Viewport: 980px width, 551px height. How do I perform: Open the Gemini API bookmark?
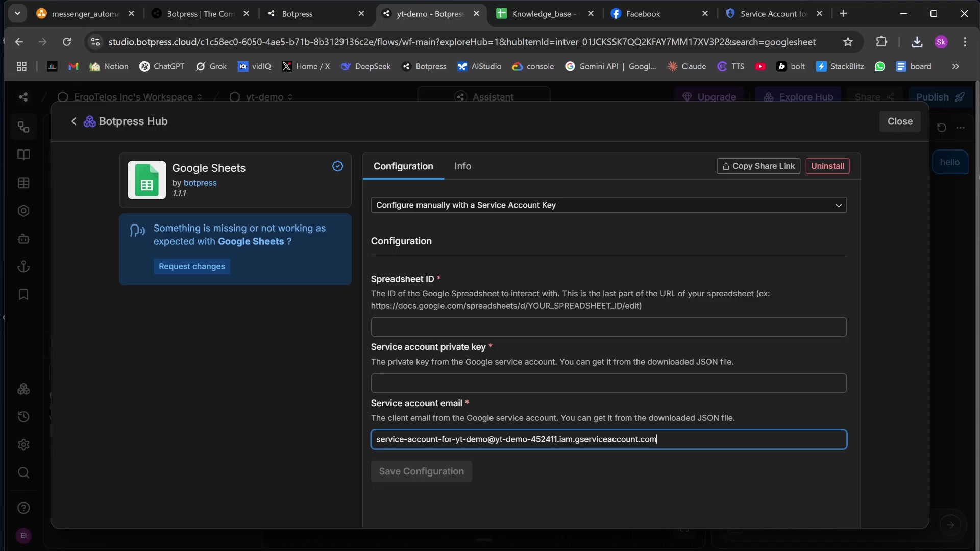point(610,66)
